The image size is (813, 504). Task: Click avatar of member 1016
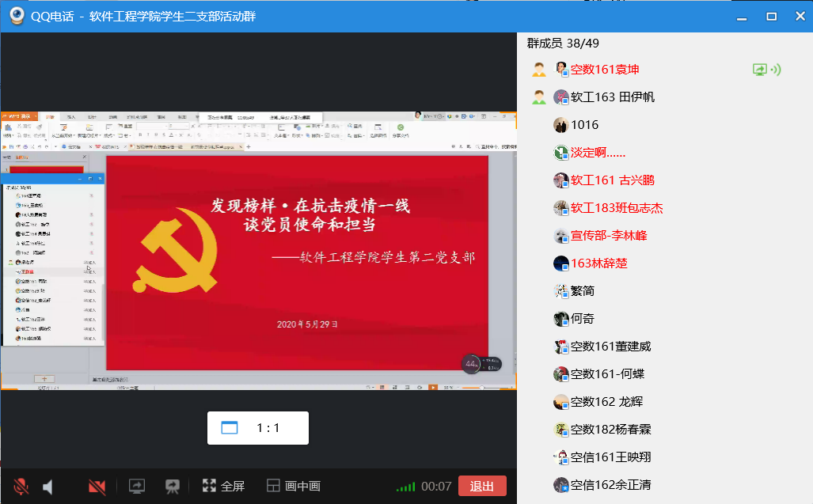click(560, 125)
